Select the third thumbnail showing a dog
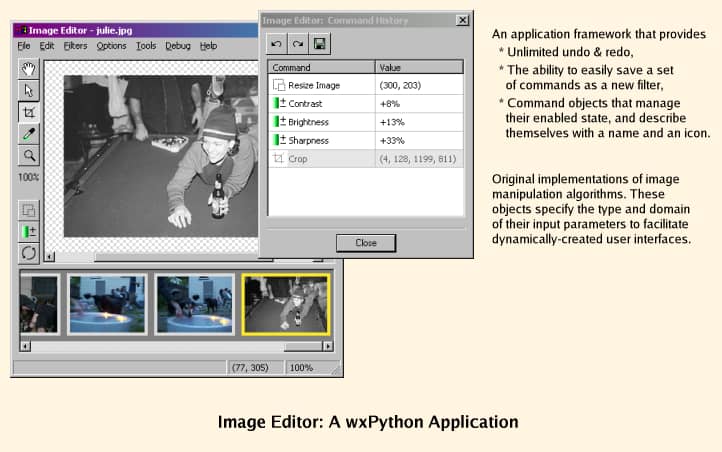The width and height of the screenshot is (722, 452). [x=194, y=304]
